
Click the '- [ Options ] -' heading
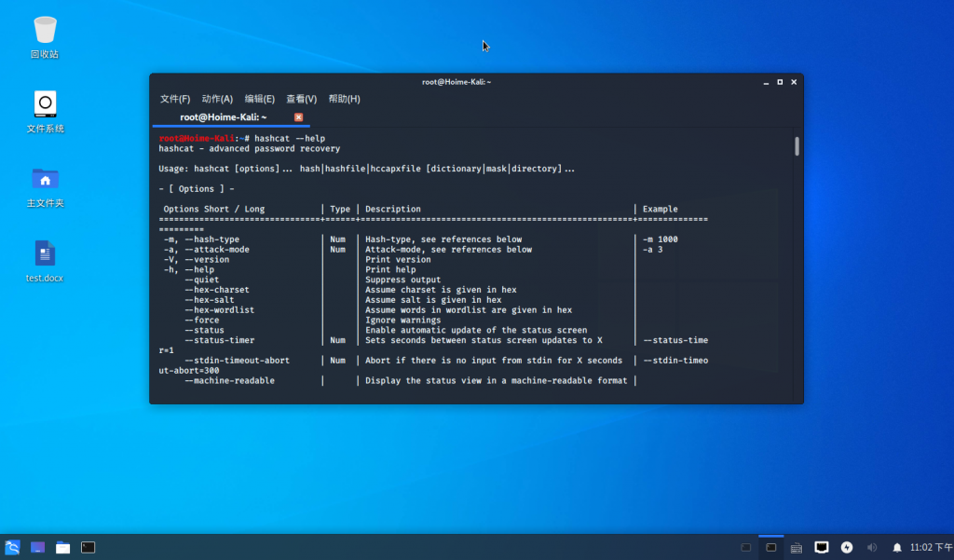197,189
